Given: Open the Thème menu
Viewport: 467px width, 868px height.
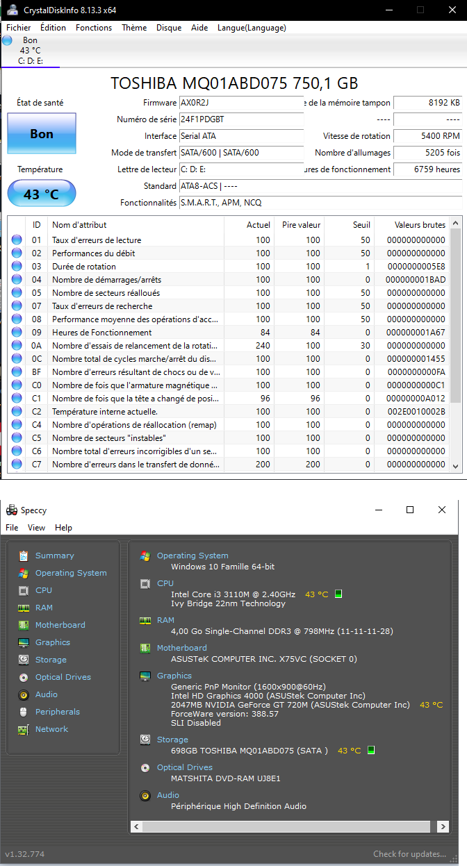Looking at the screenshot, I should [x=134, y=28].
